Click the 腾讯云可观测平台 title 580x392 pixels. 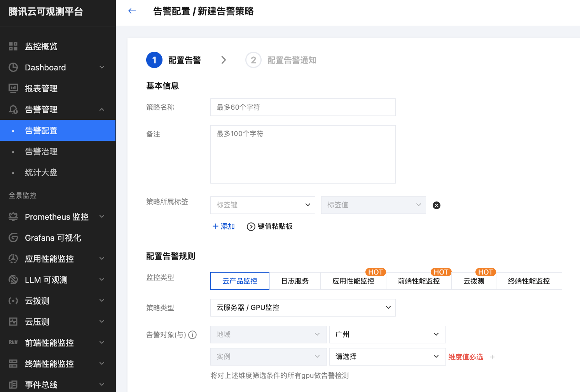pyautogui.click(x=46, y=12)
